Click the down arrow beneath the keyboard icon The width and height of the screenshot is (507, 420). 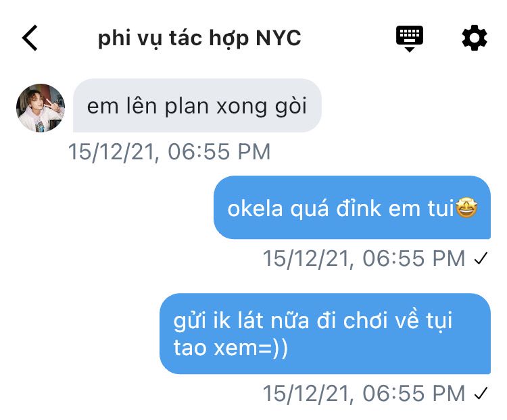point(410,49)
